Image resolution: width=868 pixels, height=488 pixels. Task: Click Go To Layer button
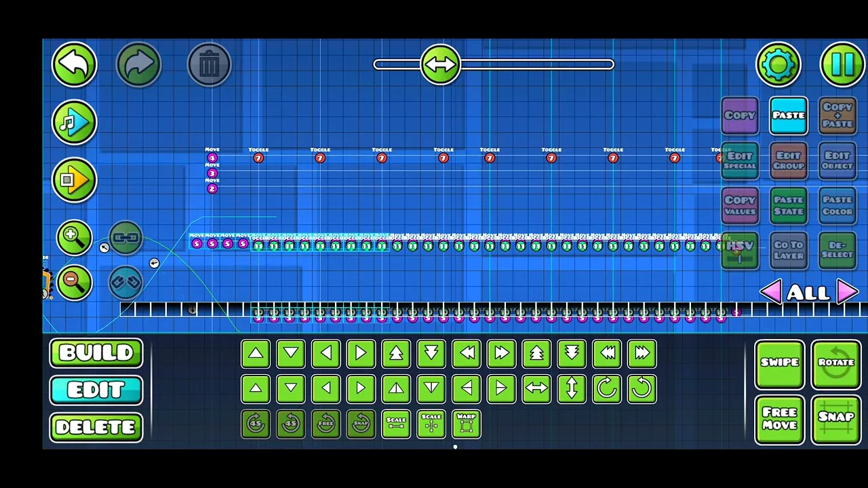click(x=789, y=250)
